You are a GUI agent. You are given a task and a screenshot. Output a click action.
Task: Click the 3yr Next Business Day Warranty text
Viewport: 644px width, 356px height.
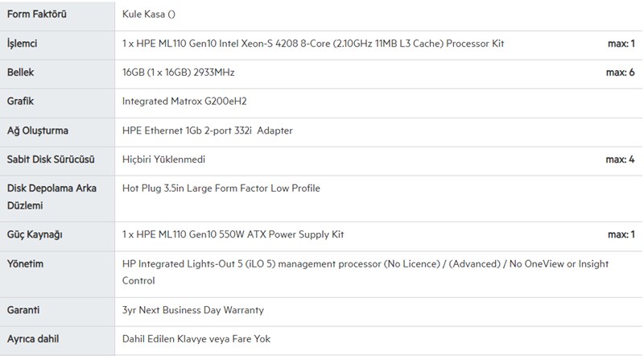coord(192,309)
